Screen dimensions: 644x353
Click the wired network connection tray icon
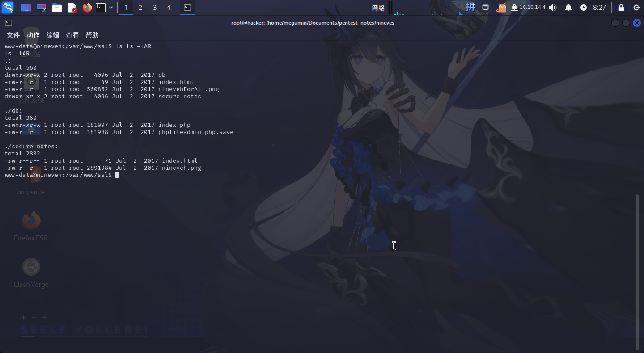pyautogui.click(x=486, y=8)
